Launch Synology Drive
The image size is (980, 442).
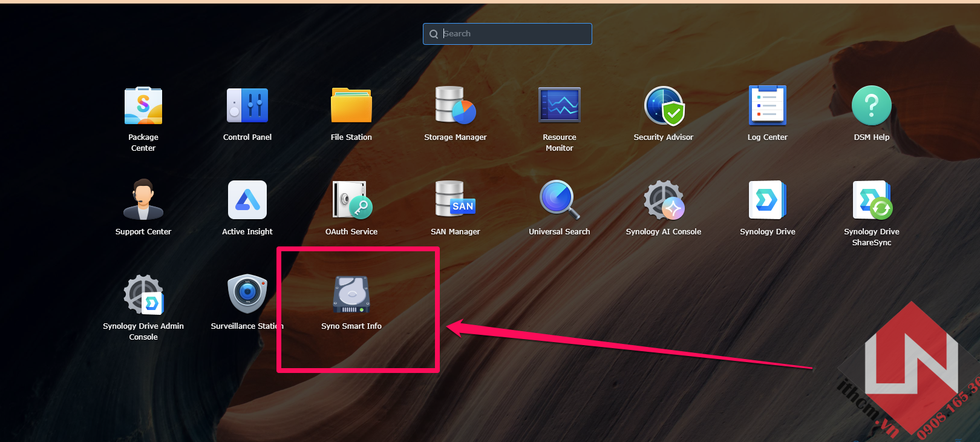click(768, 200)
